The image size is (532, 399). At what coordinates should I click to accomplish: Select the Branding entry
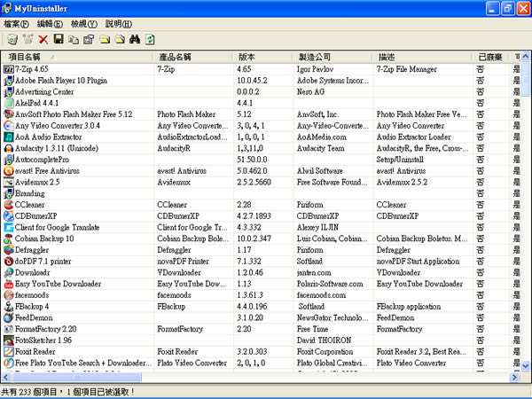click(30, 193)
